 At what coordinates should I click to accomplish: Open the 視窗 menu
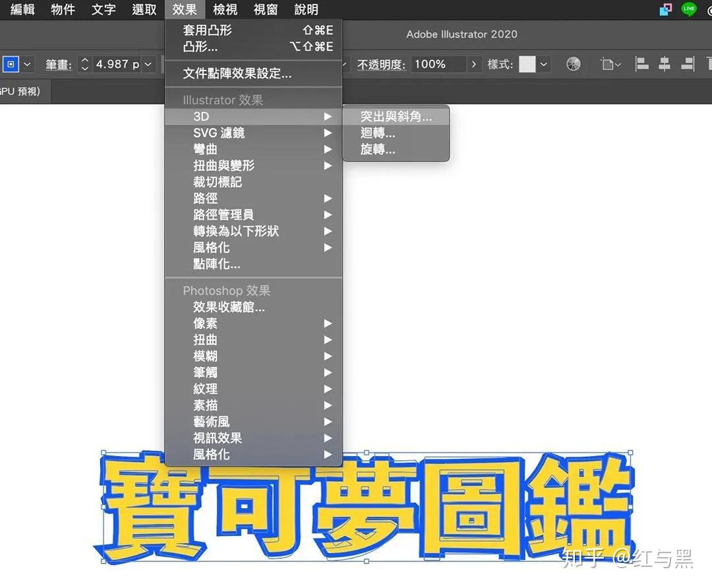[266, 9]
